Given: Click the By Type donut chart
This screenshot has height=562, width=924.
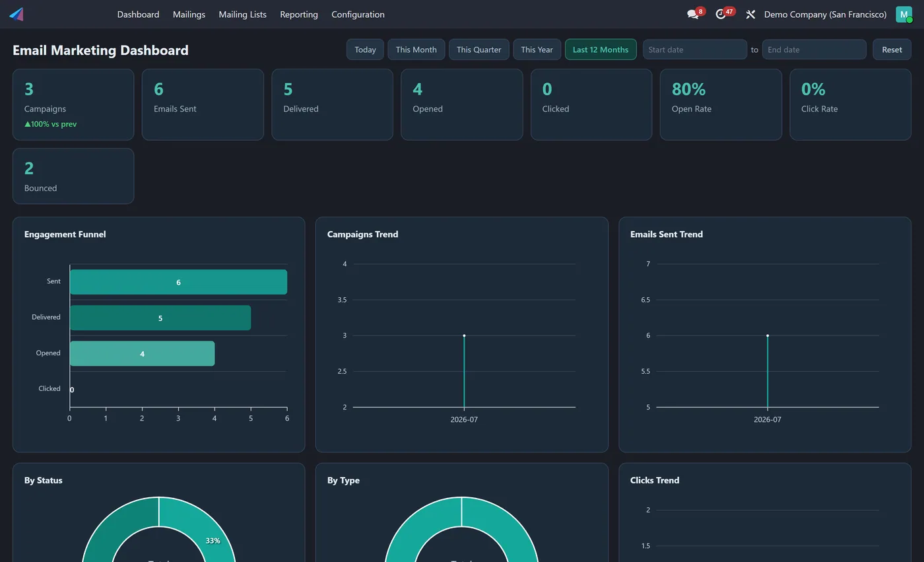Looking at the screenshot, I should (461, 530).
